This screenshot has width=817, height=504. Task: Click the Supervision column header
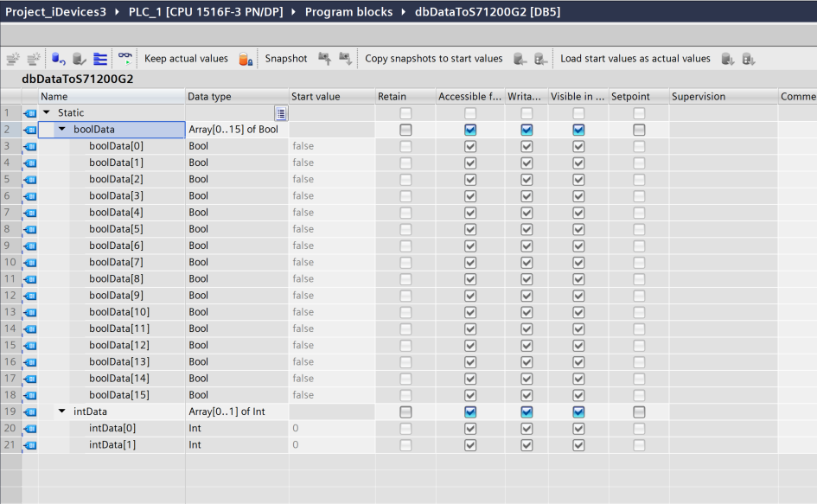tap(724, 97)
